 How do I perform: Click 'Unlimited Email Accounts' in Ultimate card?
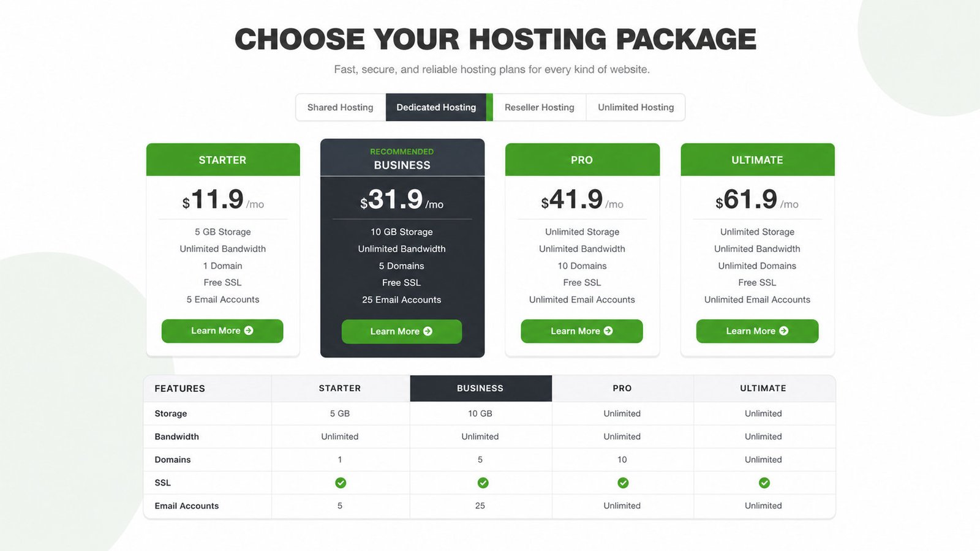757,299
